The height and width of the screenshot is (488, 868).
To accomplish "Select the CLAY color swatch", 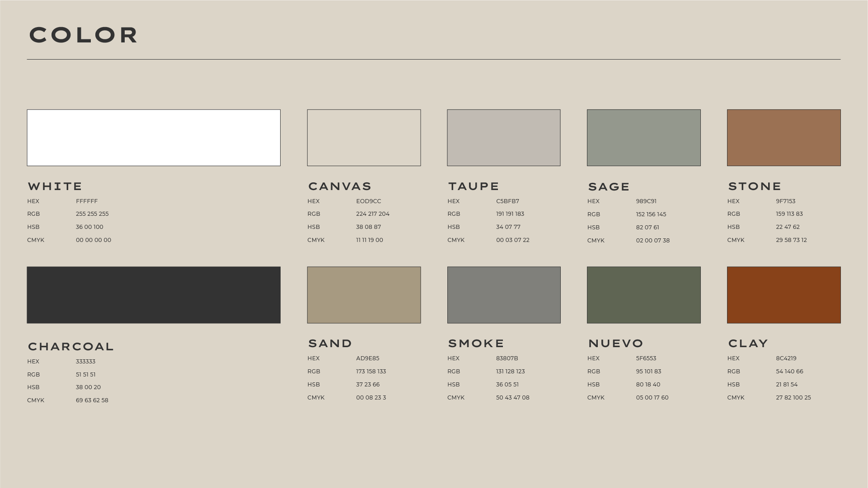I will (x=784, y=294).
